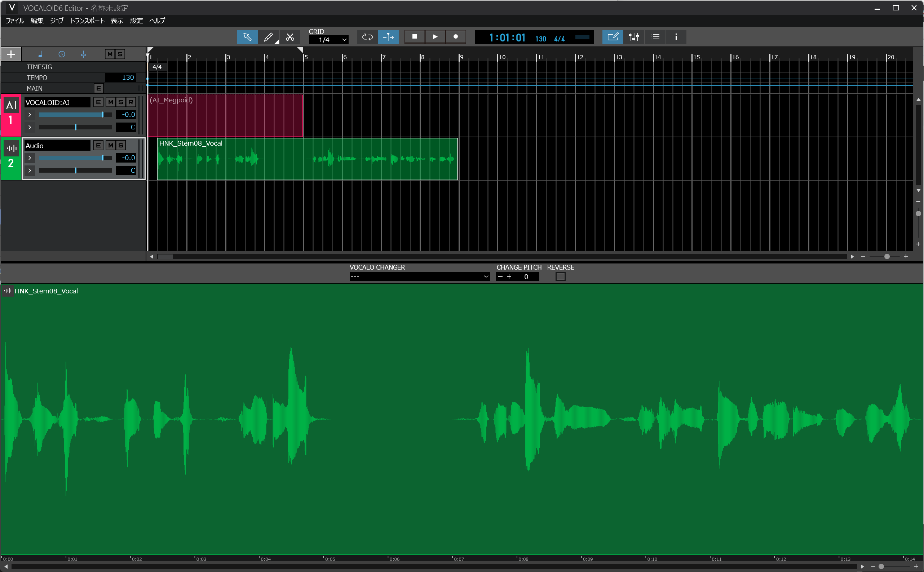
Task: Click the TEMPO value 130 field
Action: tap(120, 77)
